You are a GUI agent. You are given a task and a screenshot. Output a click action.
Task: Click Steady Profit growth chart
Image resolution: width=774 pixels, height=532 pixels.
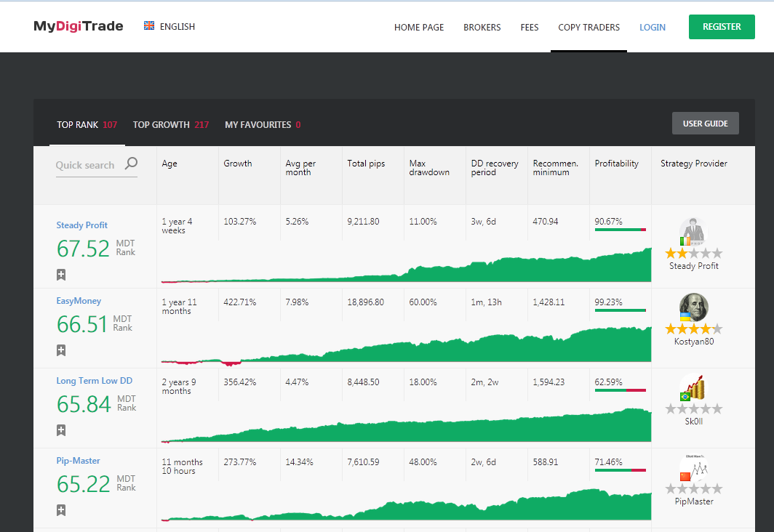[406, 265]
